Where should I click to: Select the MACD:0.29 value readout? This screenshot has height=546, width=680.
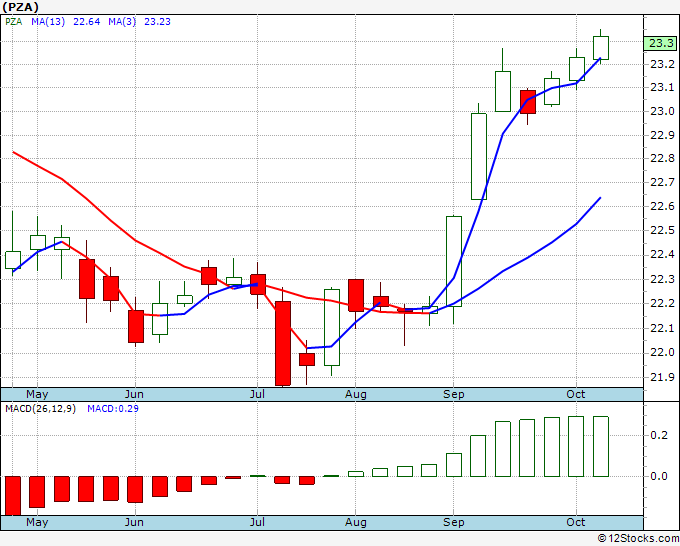113,409
